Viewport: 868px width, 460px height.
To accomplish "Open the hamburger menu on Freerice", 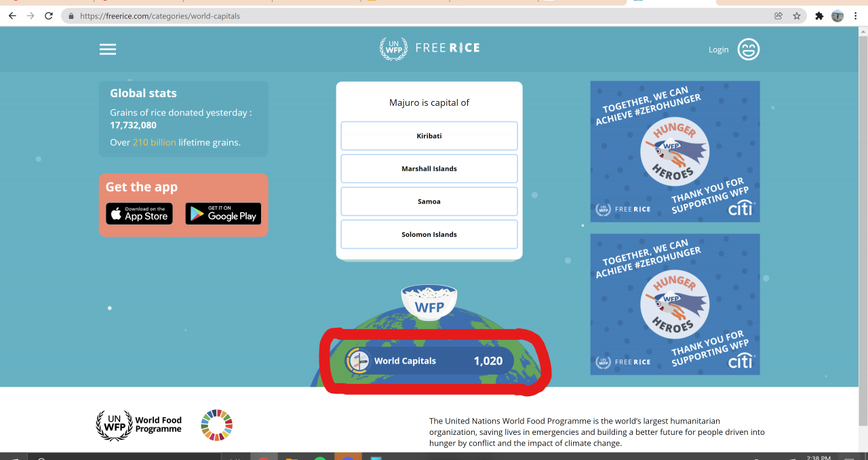I will (x=108, y=50).
